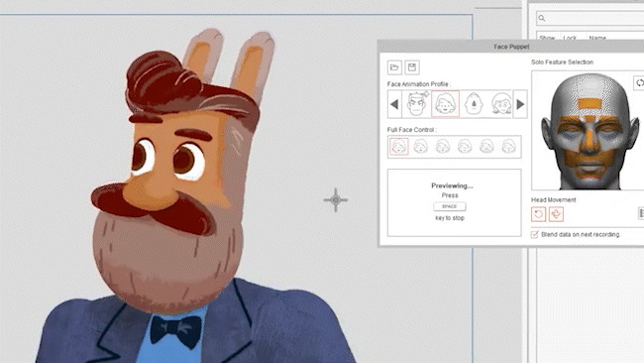644x363 pixels.
Task: Uncheck Blend data on next recording
Action: [534, 234]
